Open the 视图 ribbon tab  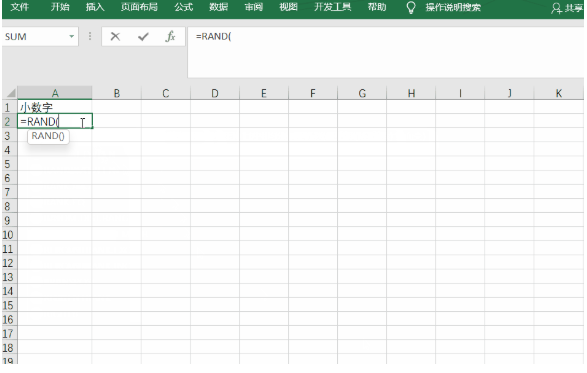pyautogui.click(x=288, y=7)
